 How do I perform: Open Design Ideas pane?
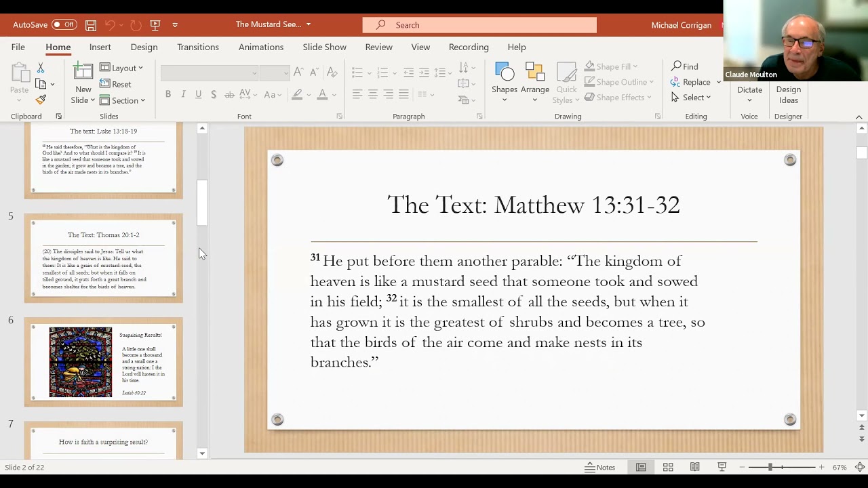[x=788, y=94]
